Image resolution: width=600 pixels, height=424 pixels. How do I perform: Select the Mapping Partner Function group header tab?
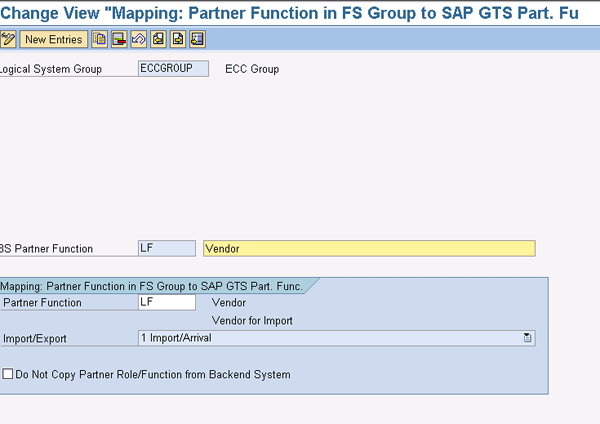(152, 286)
